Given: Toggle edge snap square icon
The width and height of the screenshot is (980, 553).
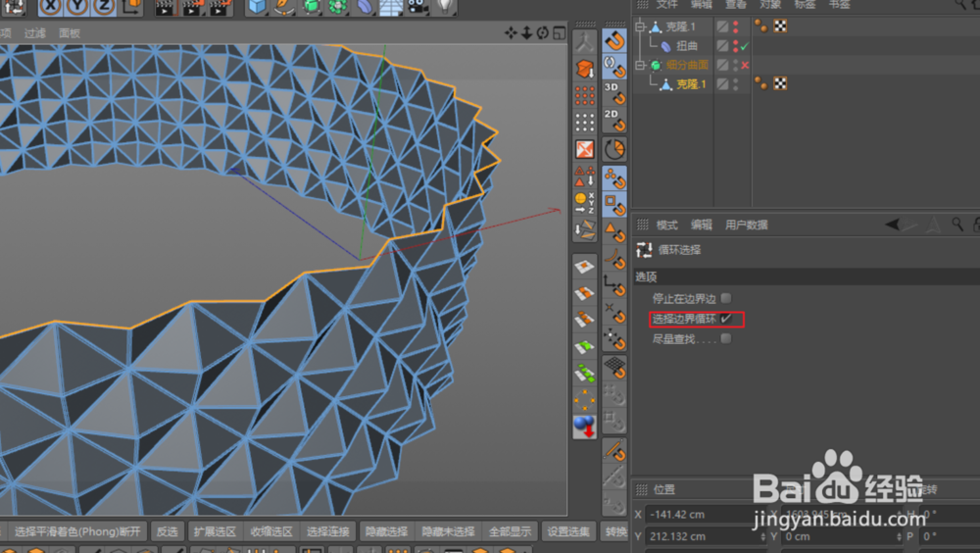Looking at the screenshot, I should coord(614,205).
